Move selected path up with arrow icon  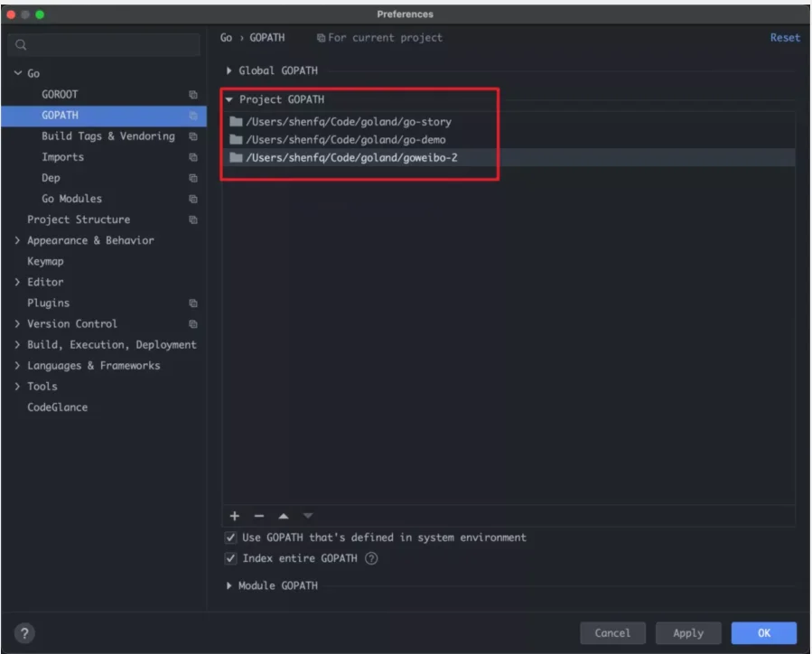284,516
